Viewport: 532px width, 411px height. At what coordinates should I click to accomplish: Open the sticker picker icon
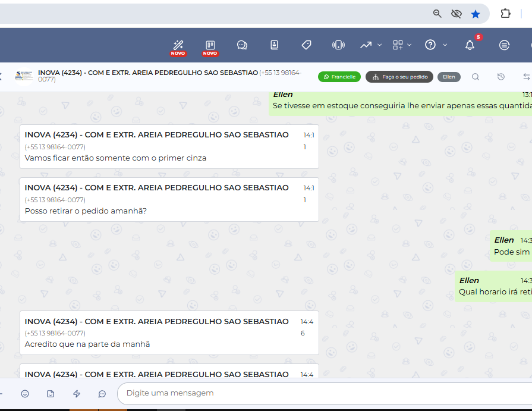[51, 394]
